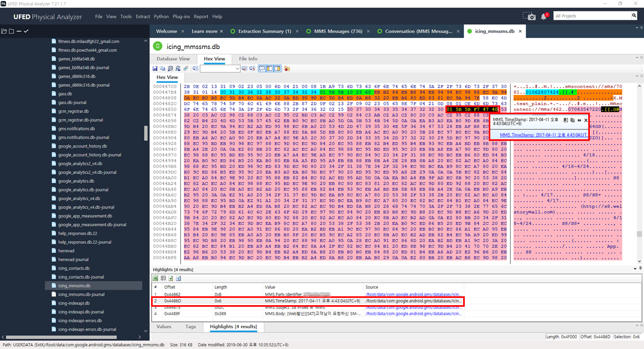Viewport: 644px width, 349px height.
Task: Open the Python menu
Action: point(162,17)
